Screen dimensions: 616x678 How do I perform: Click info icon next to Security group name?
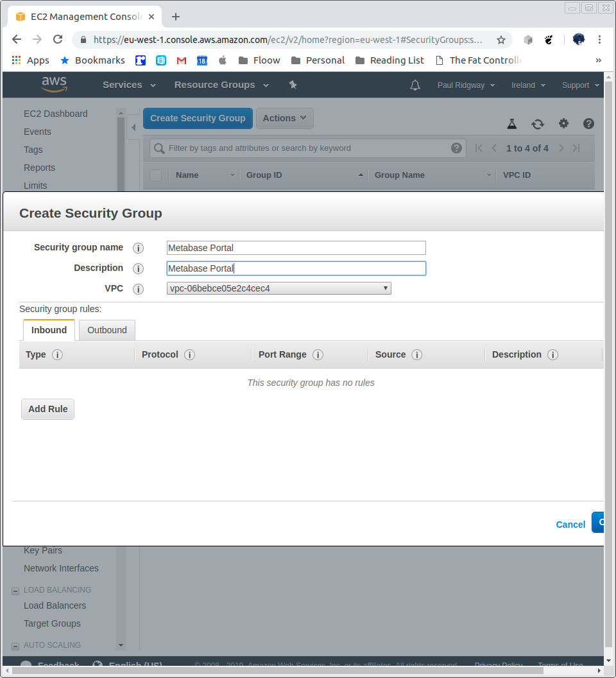(139, 248)
